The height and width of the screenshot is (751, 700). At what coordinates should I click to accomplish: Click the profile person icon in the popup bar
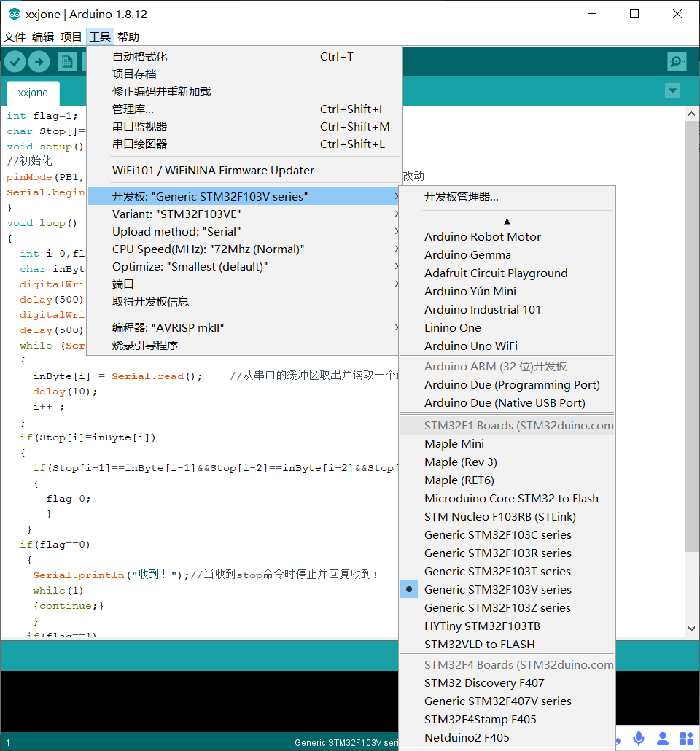coord(663,739)
